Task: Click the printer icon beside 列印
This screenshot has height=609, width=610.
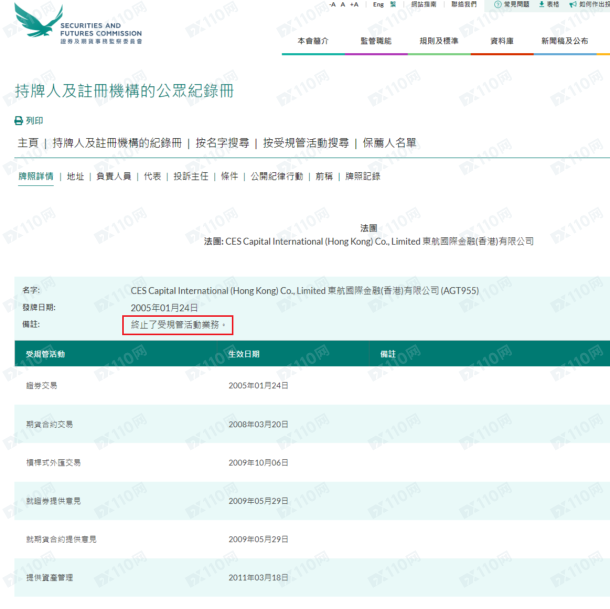Action: click(x=18, y=121)
